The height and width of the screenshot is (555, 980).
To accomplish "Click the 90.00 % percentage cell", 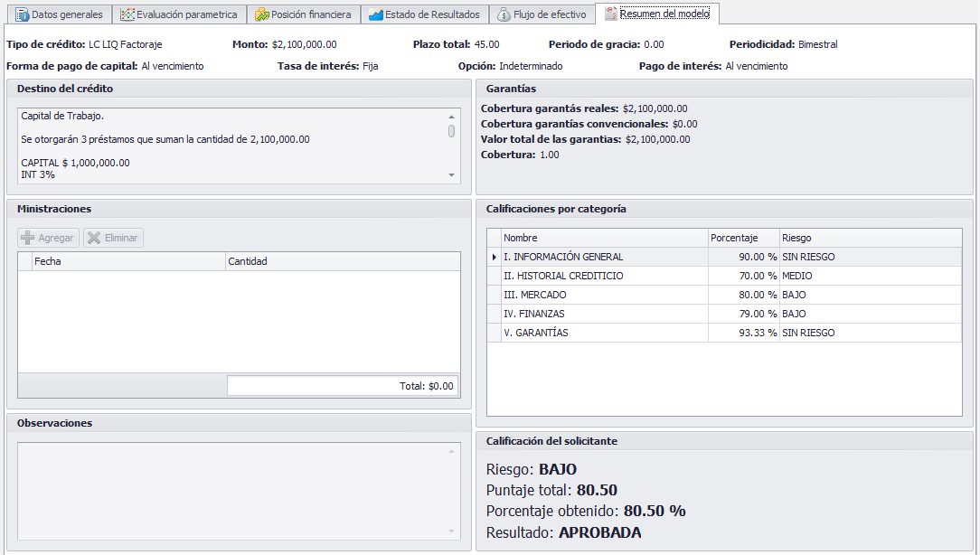I will 744,257.
